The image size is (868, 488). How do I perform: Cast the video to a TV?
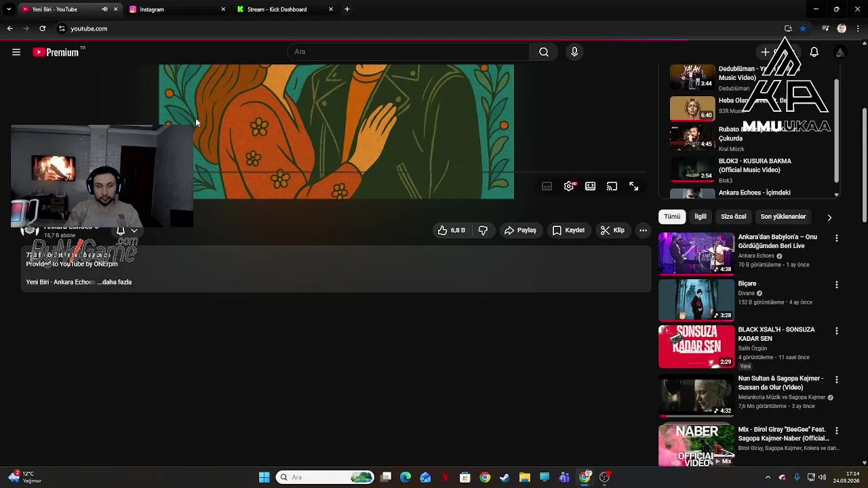click(x=612, y=186)
